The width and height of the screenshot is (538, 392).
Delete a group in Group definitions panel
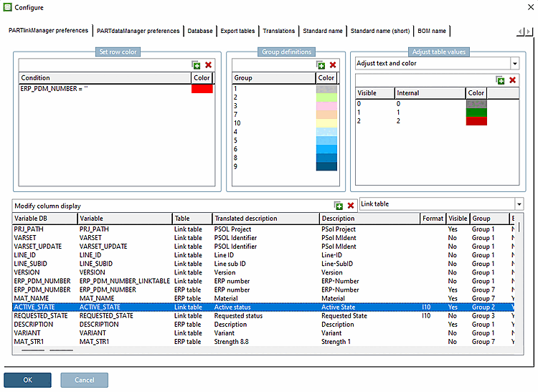click(x=333, y=64)
